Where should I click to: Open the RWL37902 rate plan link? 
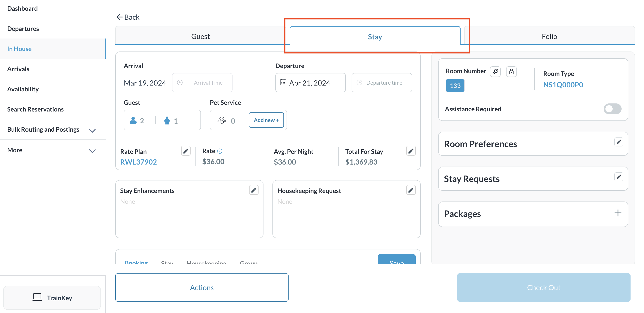[x=138, y=162]
